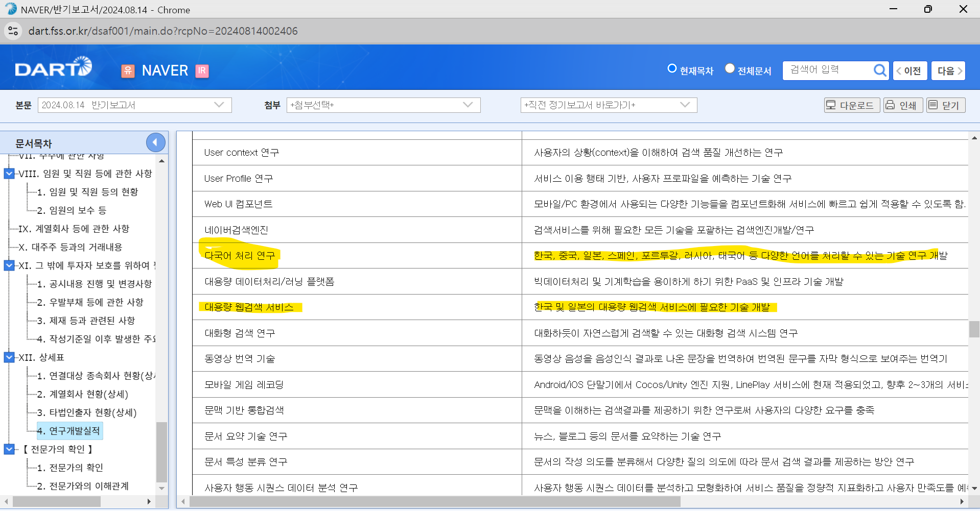
Task: Click the browser address bar URL
Action: pyautogui.click(x=163, y=31)
